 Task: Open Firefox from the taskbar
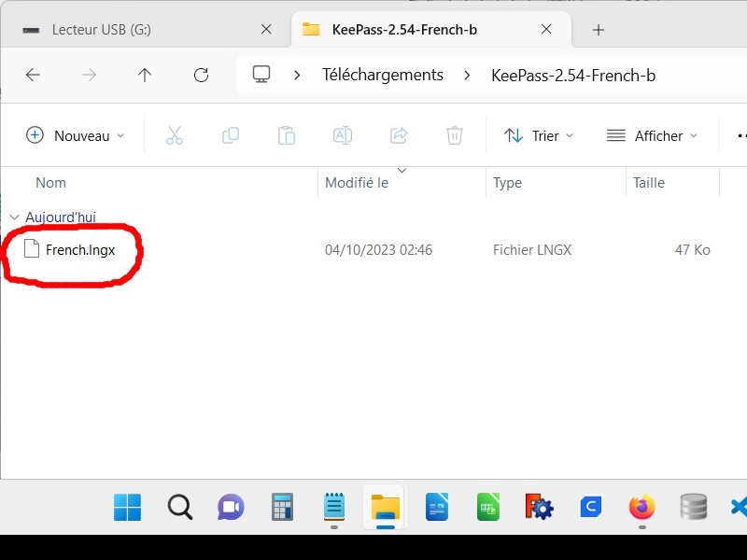point(641,508)
